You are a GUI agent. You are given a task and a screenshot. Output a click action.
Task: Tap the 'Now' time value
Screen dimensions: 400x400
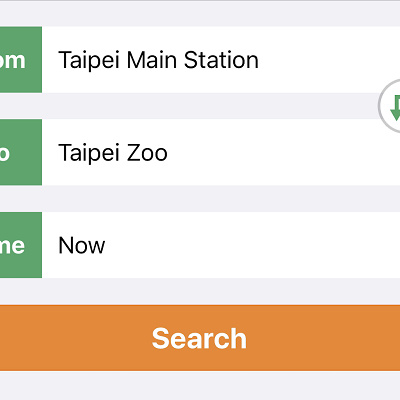[82, 246]
